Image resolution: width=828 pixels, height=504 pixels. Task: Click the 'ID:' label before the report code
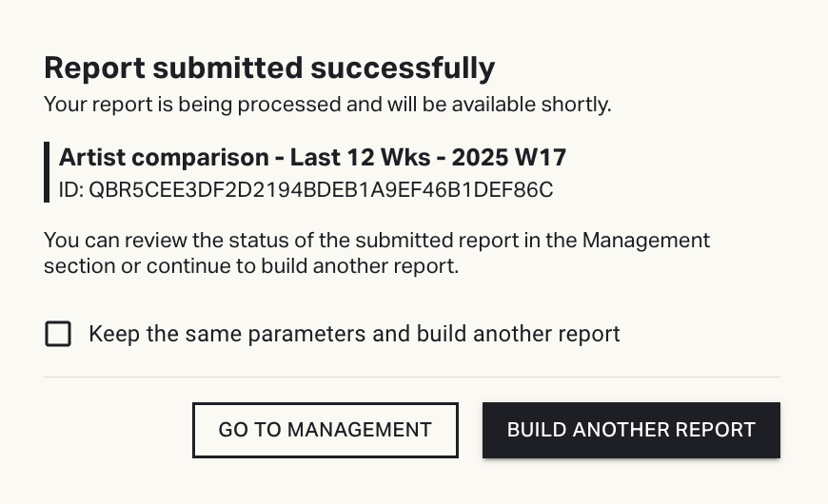pyautogui.click(x=71, y=189)
